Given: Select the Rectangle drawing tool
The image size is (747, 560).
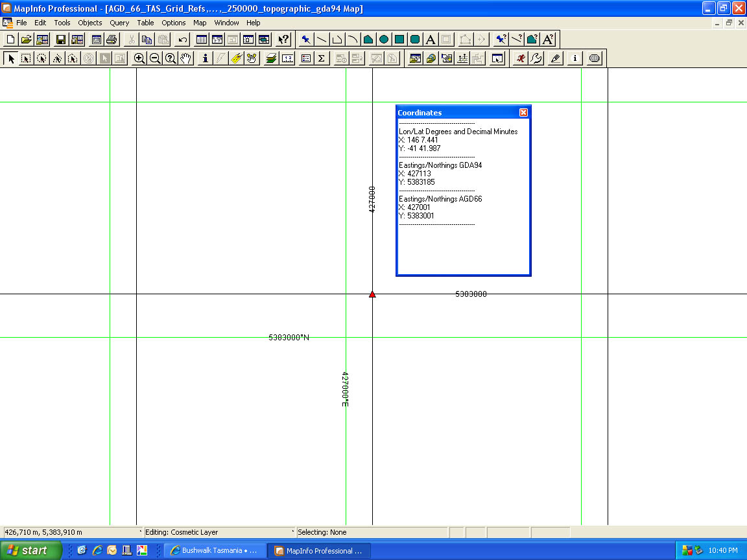Looking at the screenshot, I should pos(399,40).
